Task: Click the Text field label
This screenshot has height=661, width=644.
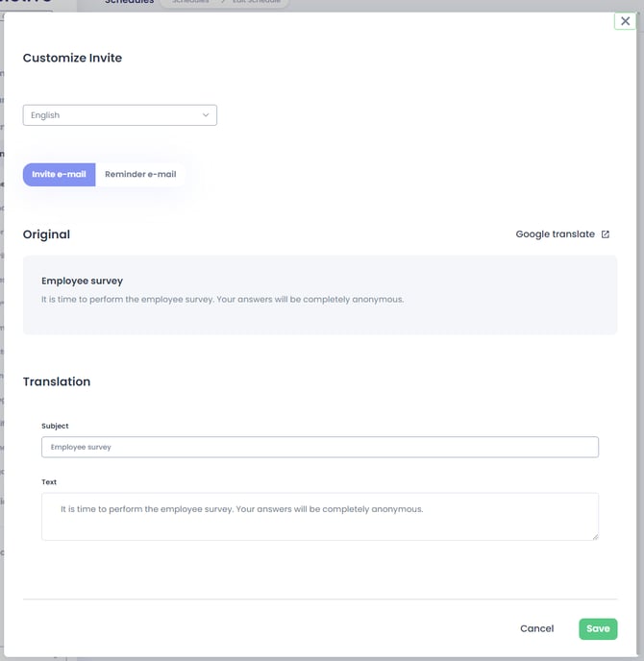Action: click(49, 482)
